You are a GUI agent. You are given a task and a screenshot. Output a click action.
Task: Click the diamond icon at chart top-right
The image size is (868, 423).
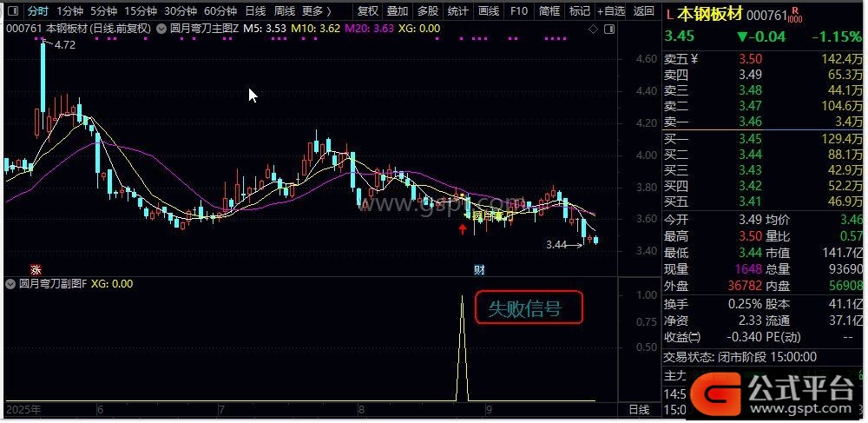pos(594,30)
